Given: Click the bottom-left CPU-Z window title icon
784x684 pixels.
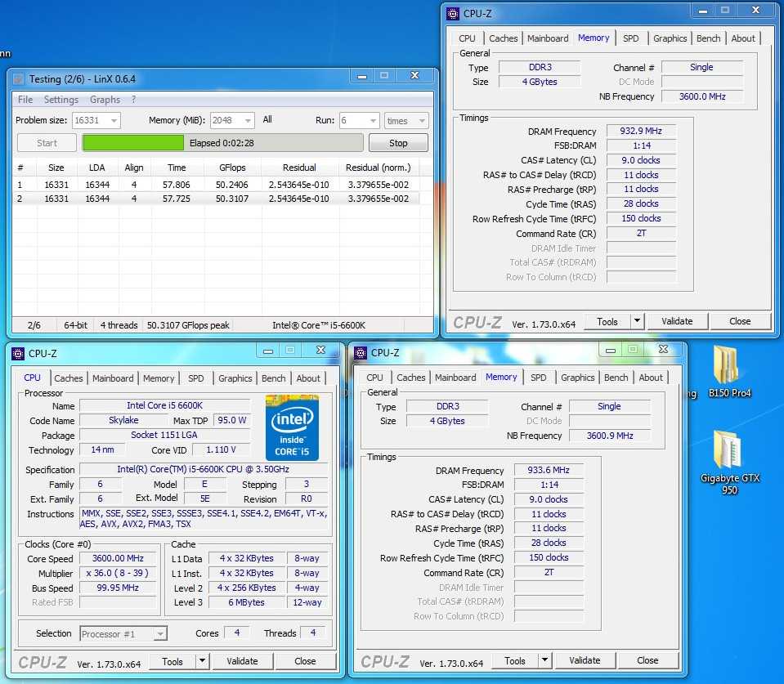Looking at the screenshot, I should (18, 353).
